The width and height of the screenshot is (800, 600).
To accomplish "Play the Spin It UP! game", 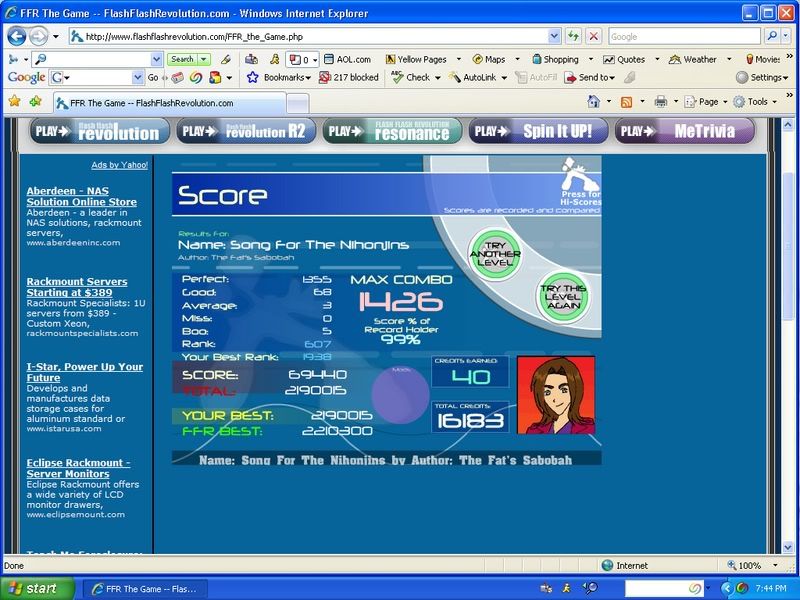I will coord(537,131).
